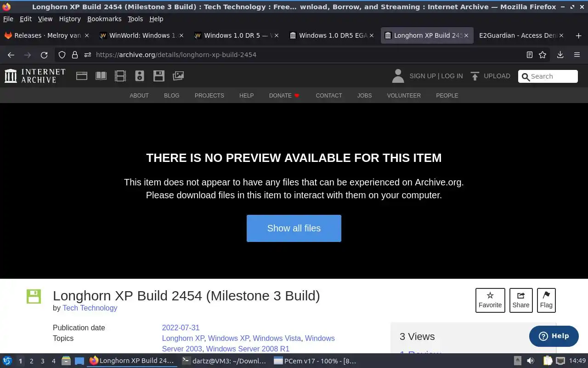This screenshot has height=368, width=588.
Task: Open the LOG IN link
Action: tap(452, 76)
